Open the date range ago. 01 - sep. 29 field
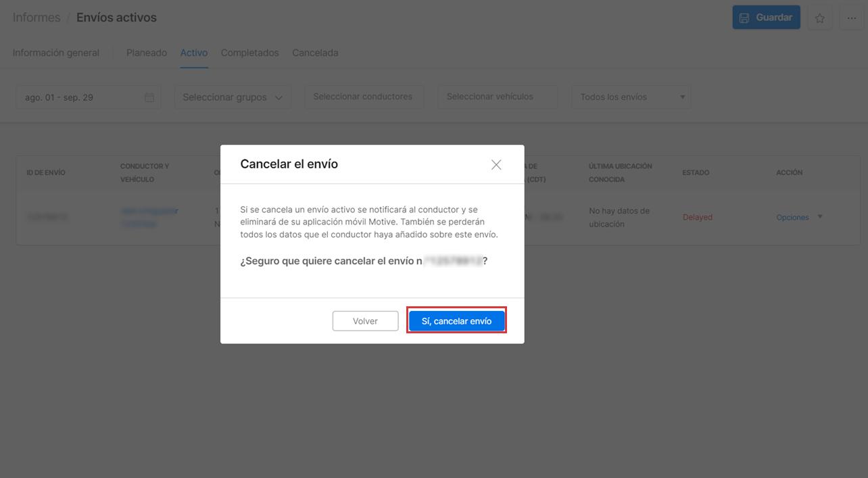This screenshot has height=478, width=868. (89, 97)
